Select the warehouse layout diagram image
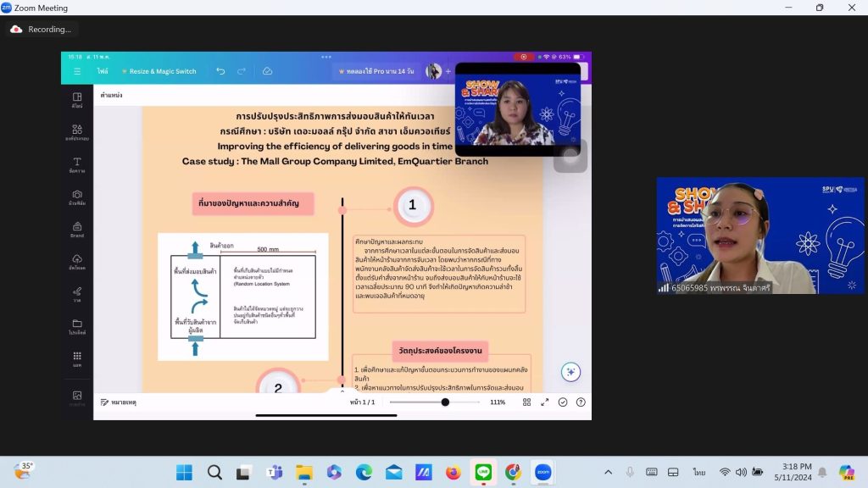Viewport: 868px width, 488px height. (x=243, y=297)
